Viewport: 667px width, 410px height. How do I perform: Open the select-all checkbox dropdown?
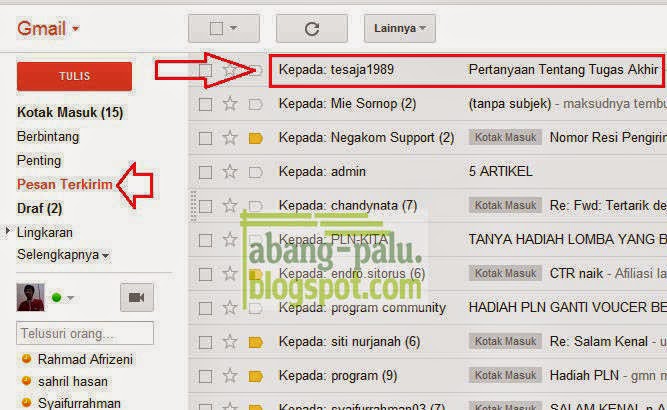(x=224, y=28)
